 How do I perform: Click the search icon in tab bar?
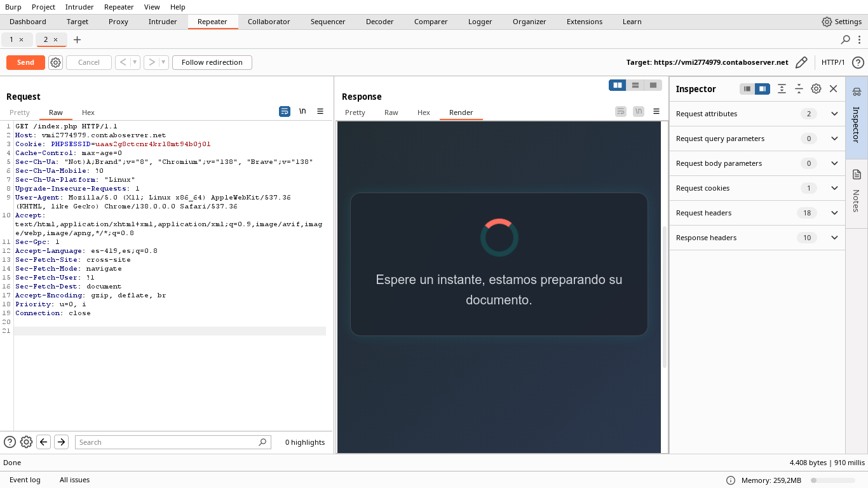click(x=845, y=39)
